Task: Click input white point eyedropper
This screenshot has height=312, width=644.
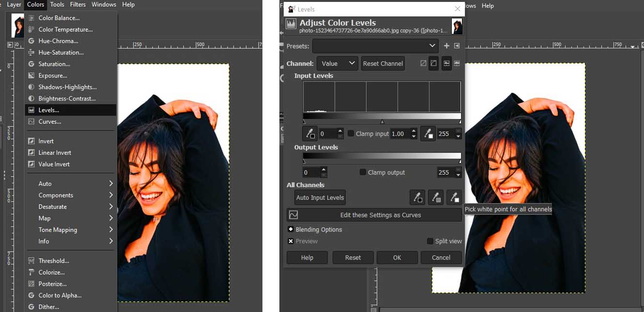Action: point(428,134)
